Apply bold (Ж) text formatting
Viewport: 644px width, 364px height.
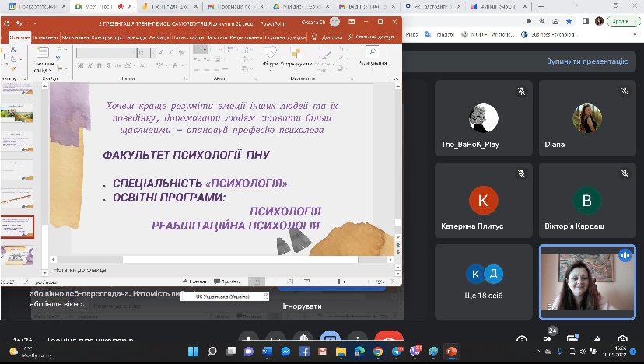coord(79,65)
